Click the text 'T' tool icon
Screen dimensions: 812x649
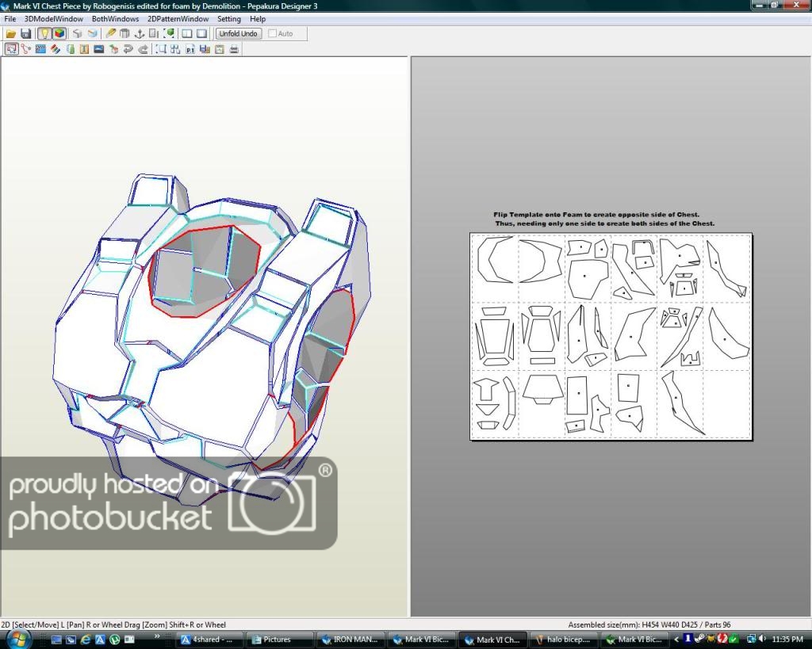click(x=84, y=49)
